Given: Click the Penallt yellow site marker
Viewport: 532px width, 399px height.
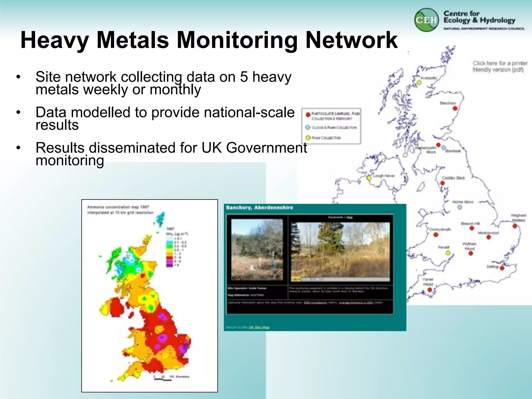Looking at the screenshot, I should click(448, 253).
